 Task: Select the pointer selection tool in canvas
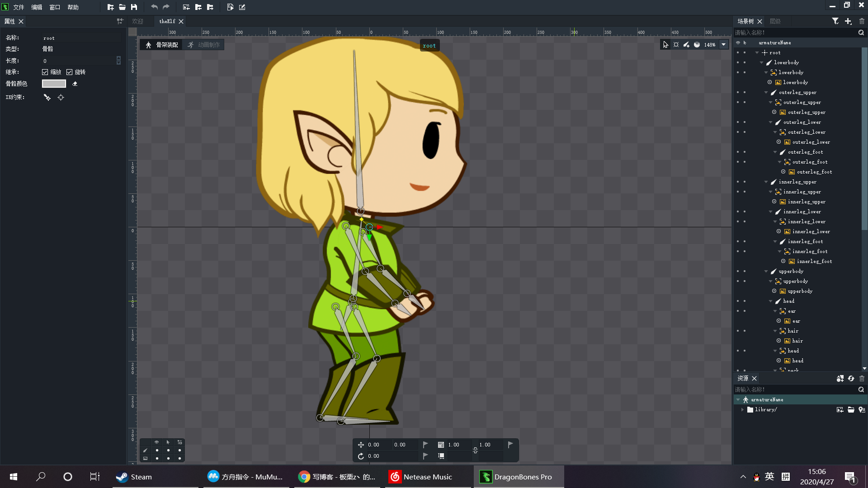[665, 45]
